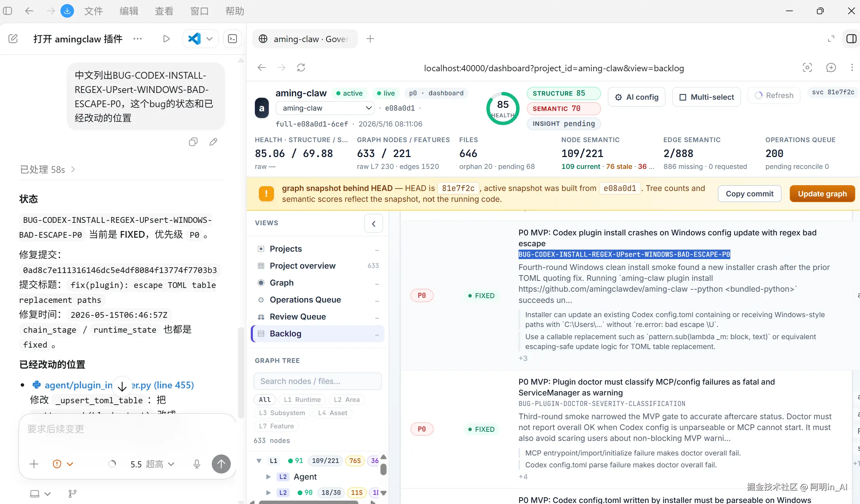Toggle the L3 Subsystem filter chip

pyautogui.click(x=282, y=413)
